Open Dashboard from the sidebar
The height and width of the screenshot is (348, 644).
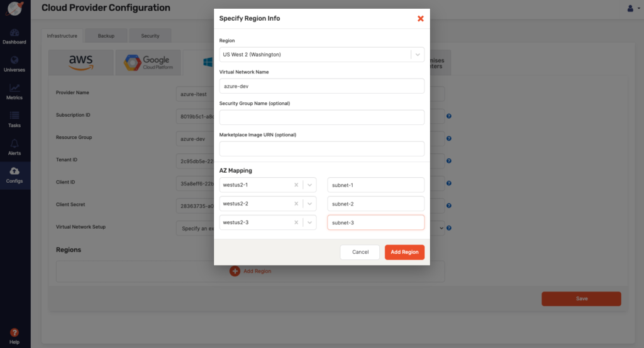[x=14, y=36]
